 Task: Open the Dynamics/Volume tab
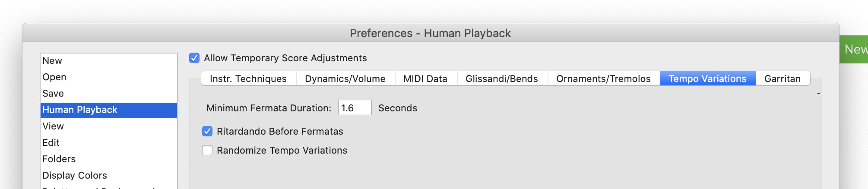[x=345, y=79]
